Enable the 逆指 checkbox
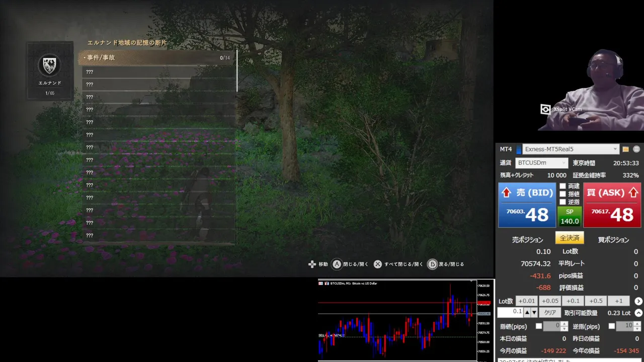Screen dimensions: 644x362 [563, 202]
